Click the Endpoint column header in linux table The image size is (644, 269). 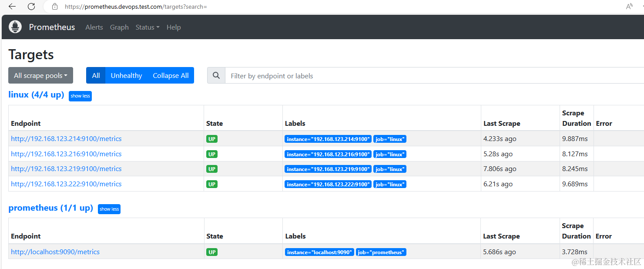(x=26, y=123)
